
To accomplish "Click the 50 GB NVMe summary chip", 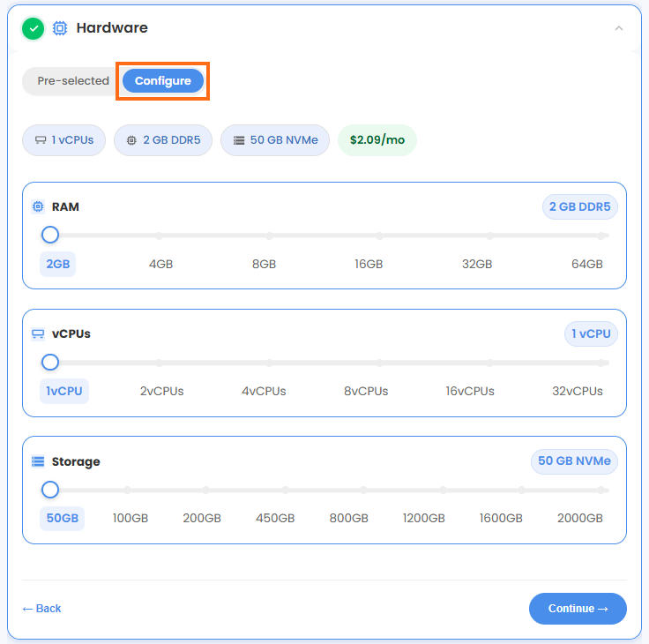I will coord(275,140).
